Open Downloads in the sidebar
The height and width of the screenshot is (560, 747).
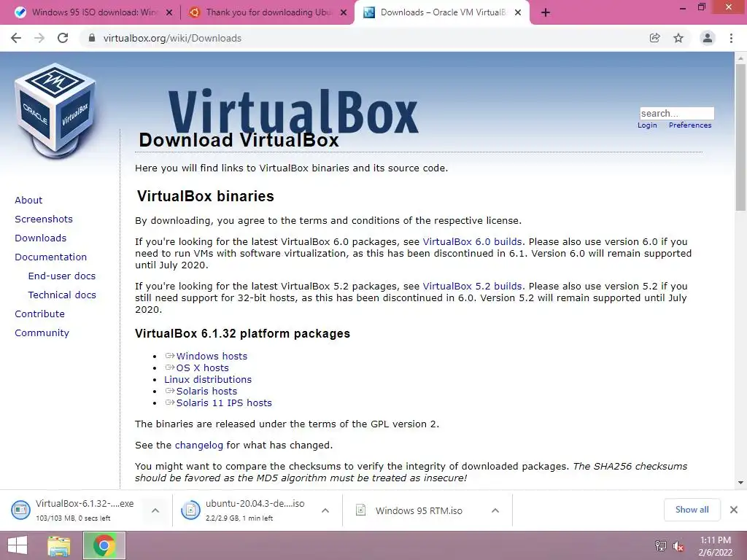coord(41,238)
